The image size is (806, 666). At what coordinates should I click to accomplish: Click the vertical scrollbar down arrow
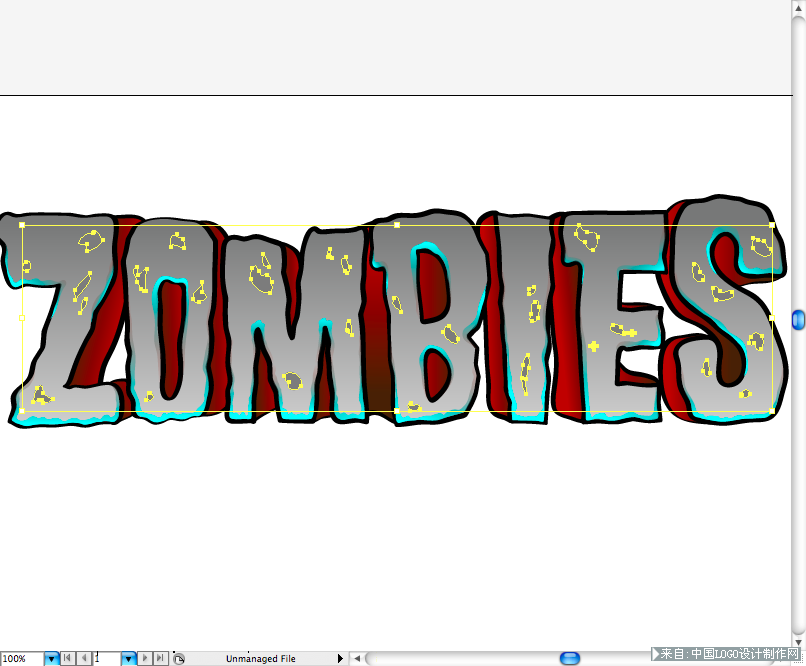coord(798,643)
